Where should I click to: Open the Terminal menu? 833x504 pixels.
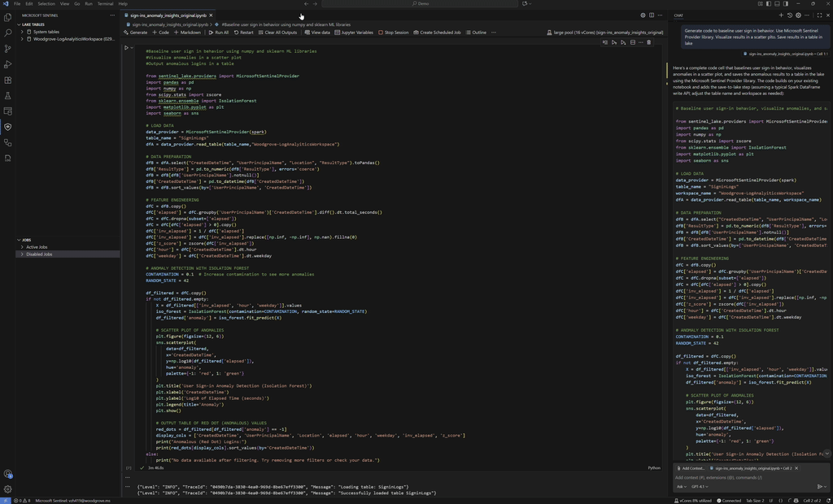click(x=105, y=3)
